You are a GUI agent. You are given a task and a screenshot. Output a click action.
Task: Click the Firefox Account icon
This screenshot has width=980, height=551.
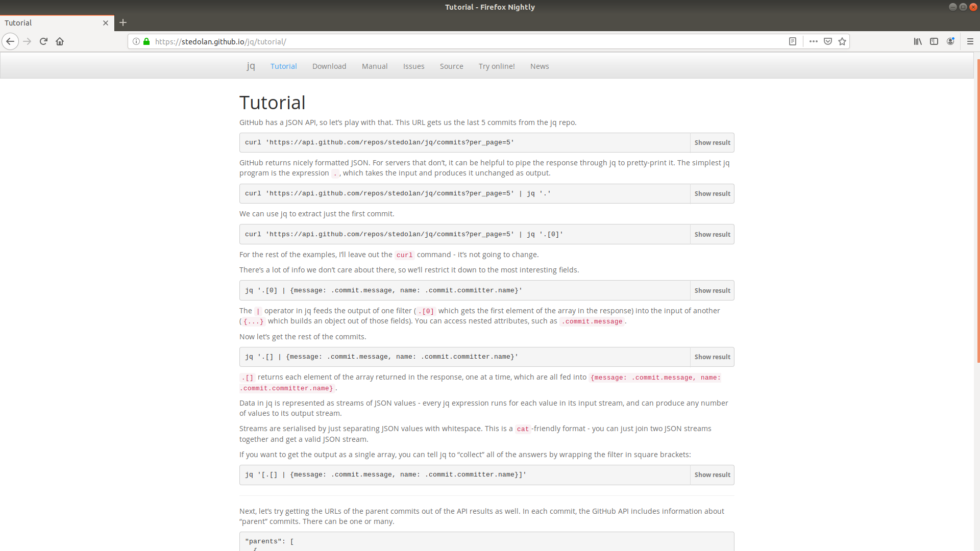(950, 41)
